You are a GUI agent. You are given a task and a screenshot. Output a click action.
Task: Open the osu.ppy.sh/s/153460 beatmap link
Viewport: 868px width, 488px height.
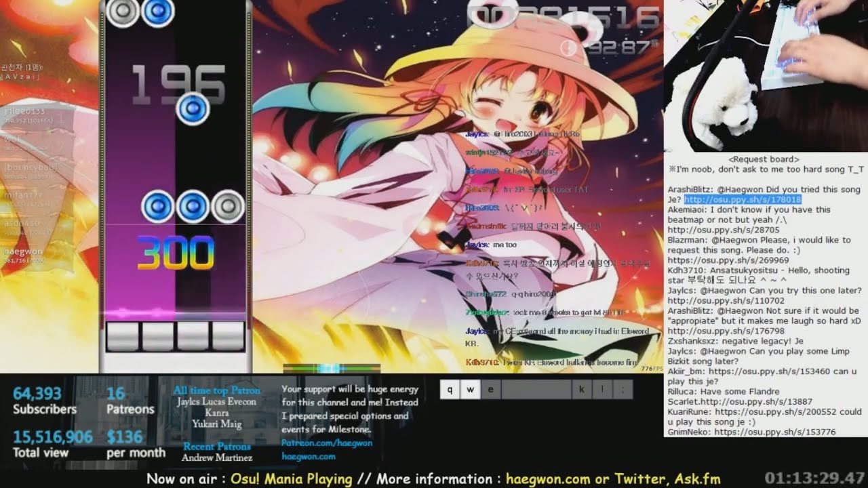pos(770,371)
